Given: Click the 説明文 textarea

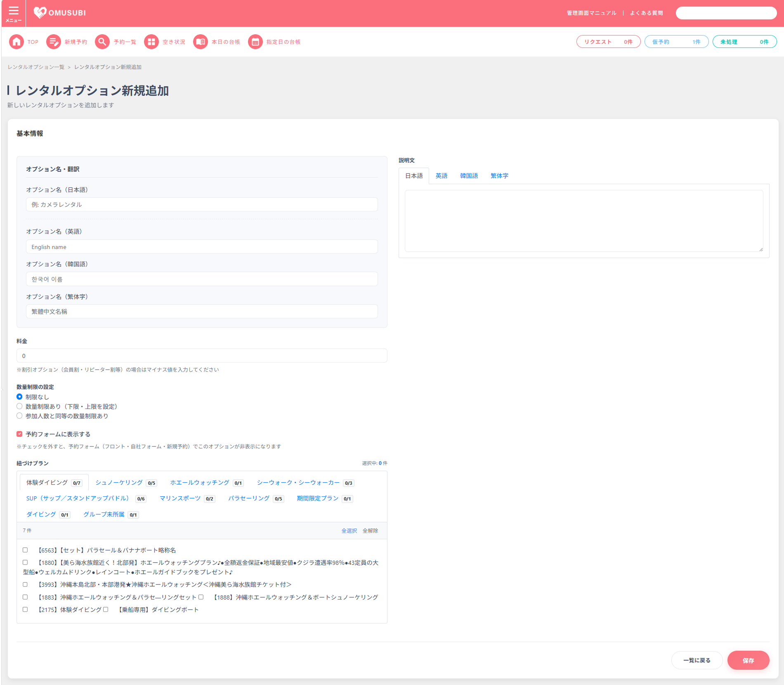Looking at the screenshot, I should coord(584,221).
